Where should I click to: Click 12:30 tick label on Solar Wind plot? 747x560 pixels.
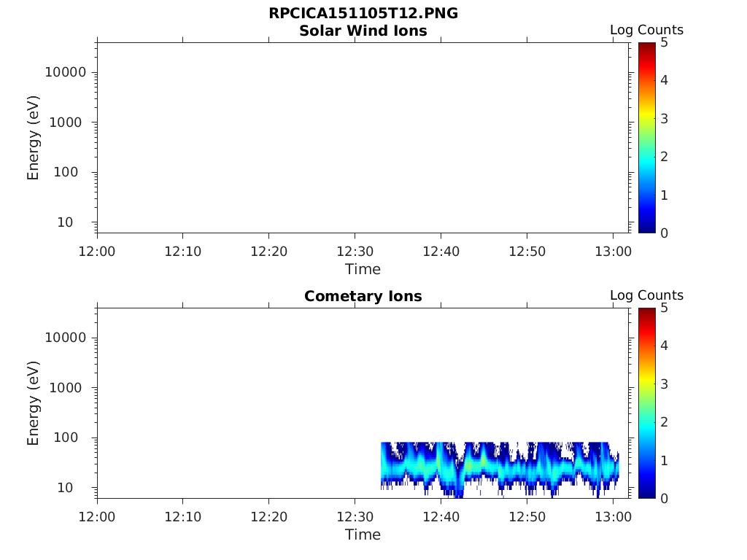(355, 252)
